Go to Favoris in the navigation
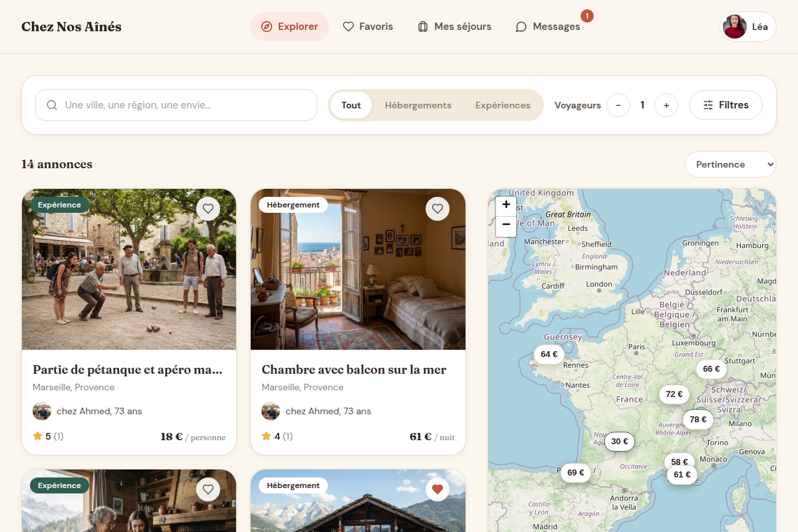Screen dimensions: 798x532 [x=368, y=27]
